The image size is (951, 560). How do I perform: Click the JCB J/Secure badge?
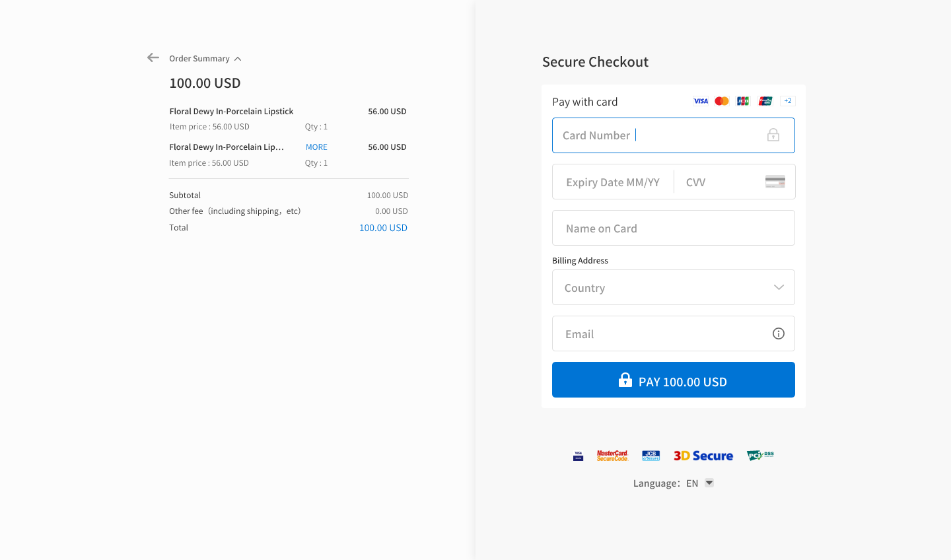click(x=651, y=456)
